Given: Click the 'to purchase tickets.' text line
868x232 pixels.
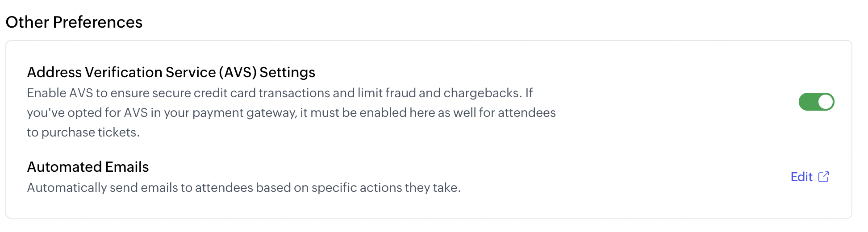Looking at the screenshot, I should (83, 132).
